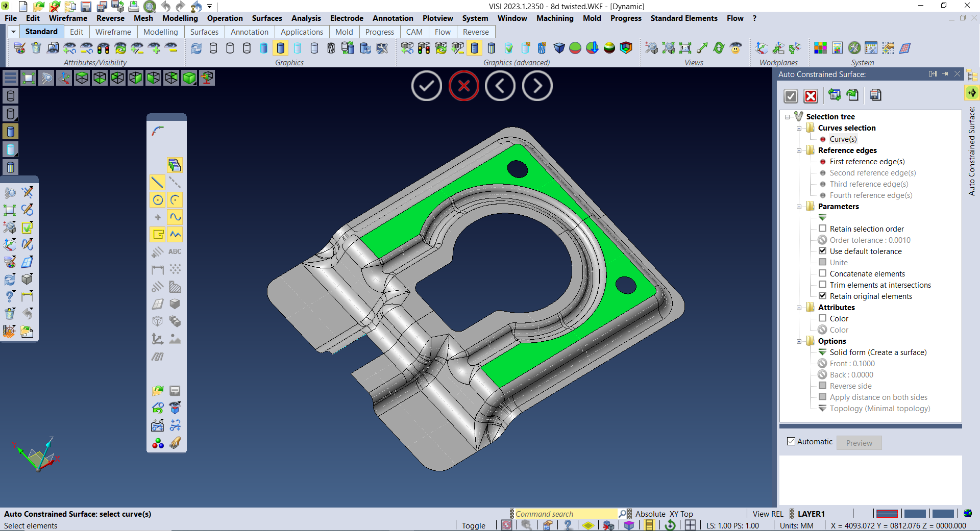Tick the Reverse side checkbox
Image resolution: width=980 pixels, height=531 pixels.
coord(823,386)
